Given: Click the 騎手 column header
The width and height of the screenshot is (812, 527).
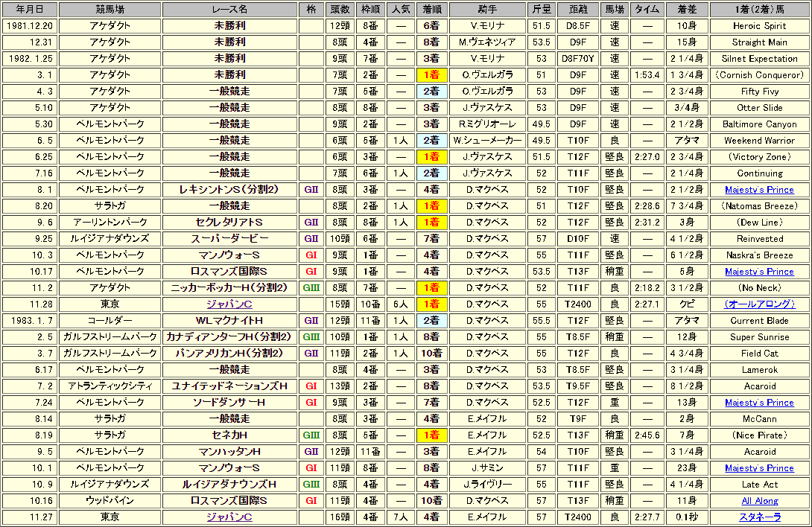Looking at the screenshot, I should coord(487,10).
